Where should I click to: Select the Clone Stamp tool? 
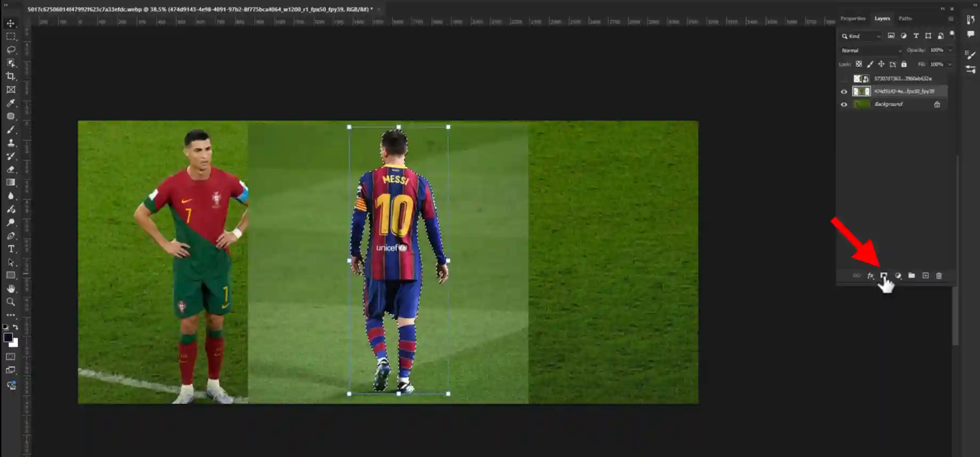point(11,143)
